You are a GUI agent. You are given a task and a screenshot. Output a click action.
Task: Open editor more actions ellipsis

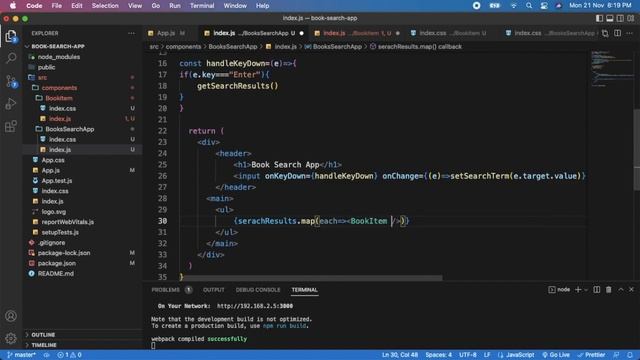630,33
